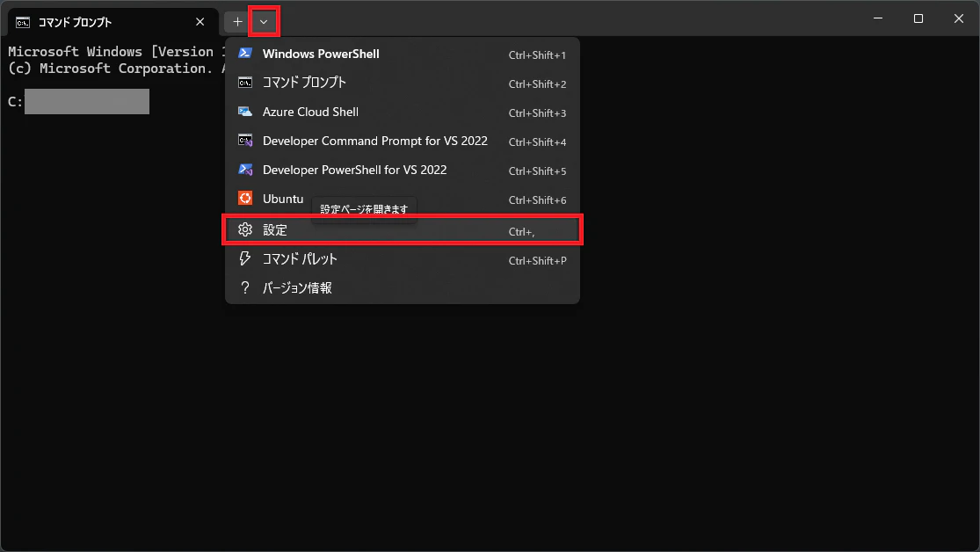Open バージョン情報 about entry

pos(403,287)
